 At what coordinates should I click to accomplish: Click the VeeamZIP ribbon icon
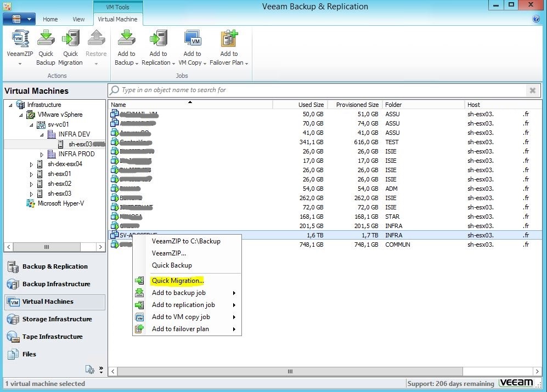[20, 39]
